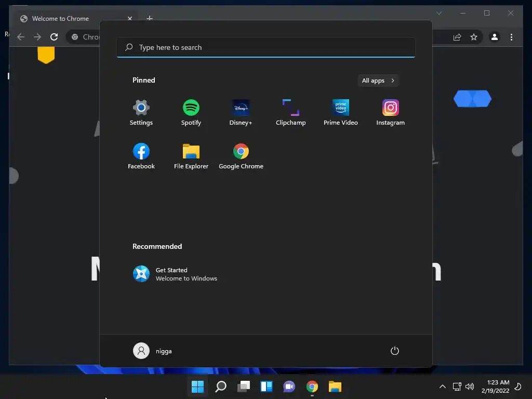This screenshot has height=399, width=532.
Task: Open the user account profile menu
Action: tap(152, 351)
